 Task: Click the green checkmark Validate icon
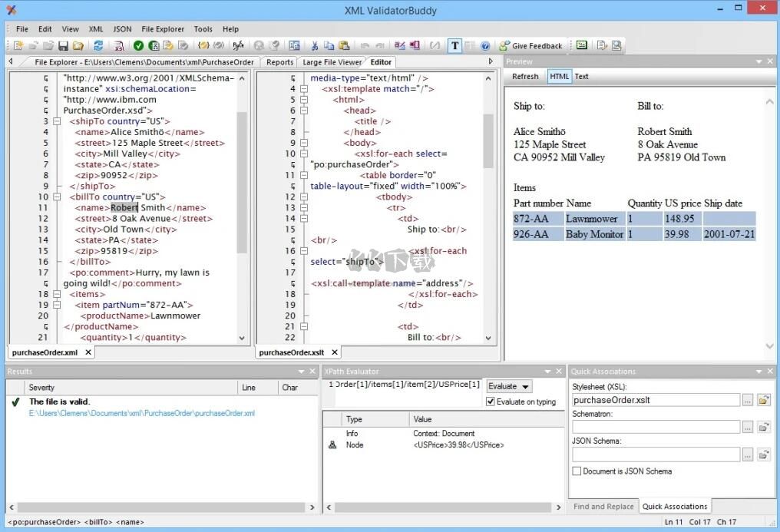tap(138, 46)
